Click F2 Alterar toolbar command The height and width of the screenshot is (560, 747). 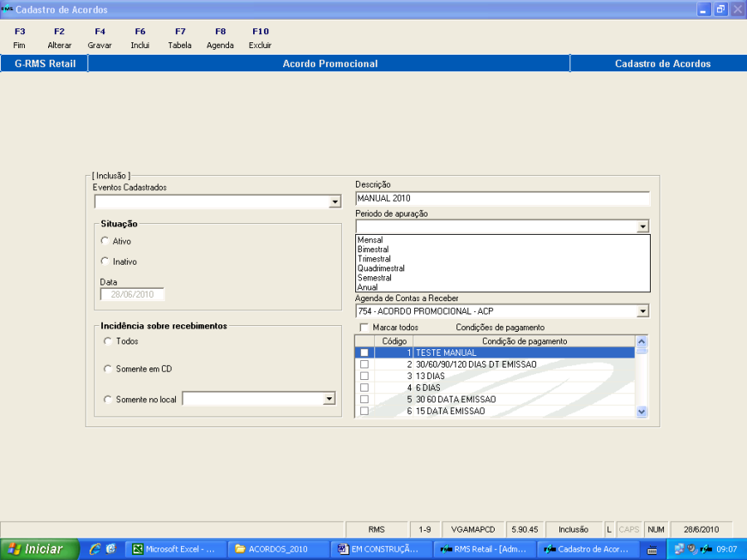click(x=59, y=38)
